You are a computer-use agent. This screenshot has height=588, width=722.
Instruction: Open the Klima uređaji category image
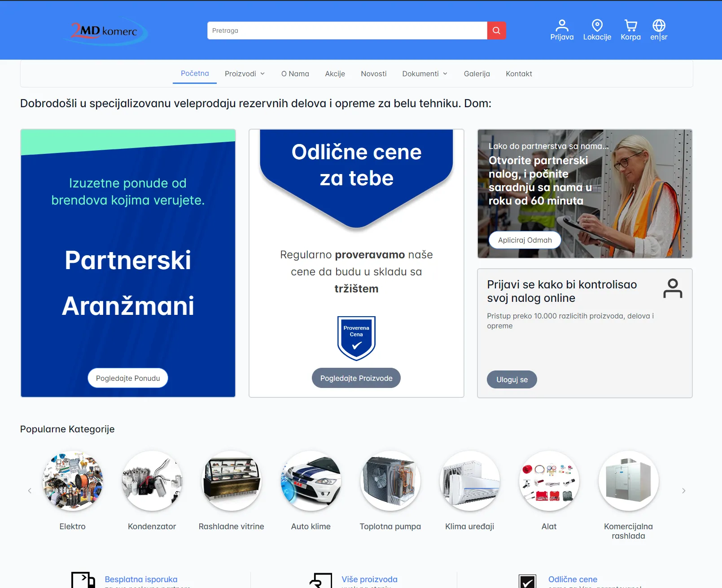470,481
